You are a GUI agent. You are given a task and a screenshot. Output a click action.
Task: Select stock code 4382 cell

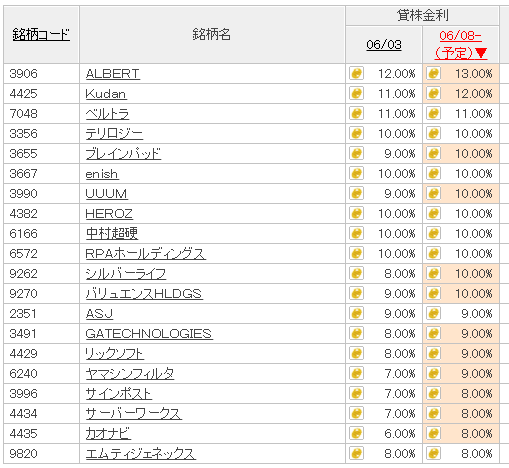(x=41, y=213)
